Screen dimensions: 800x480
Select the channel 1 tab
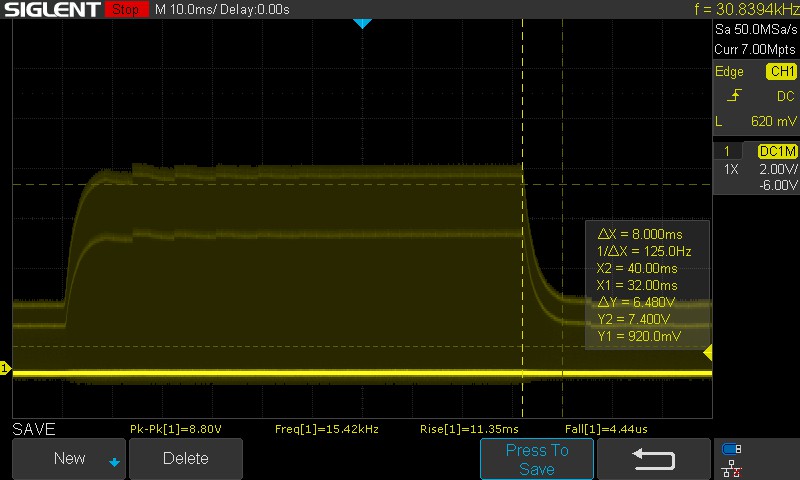tap(726, 151)
